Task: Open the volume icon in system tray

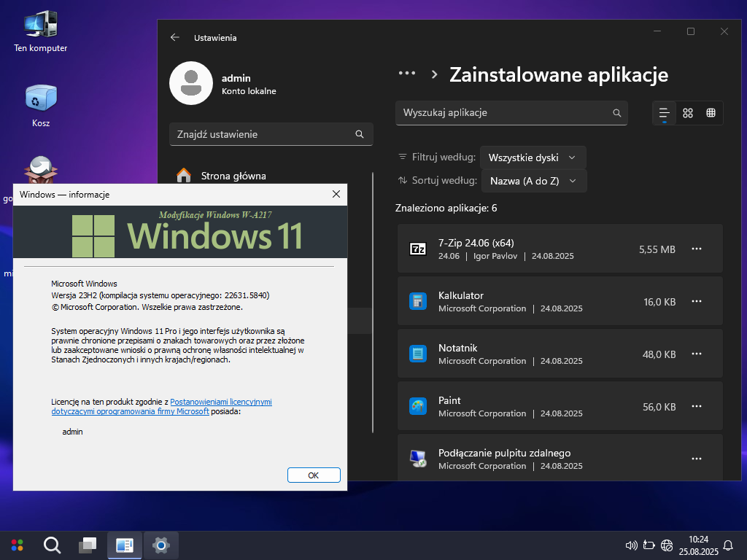Action: point(632,545)
